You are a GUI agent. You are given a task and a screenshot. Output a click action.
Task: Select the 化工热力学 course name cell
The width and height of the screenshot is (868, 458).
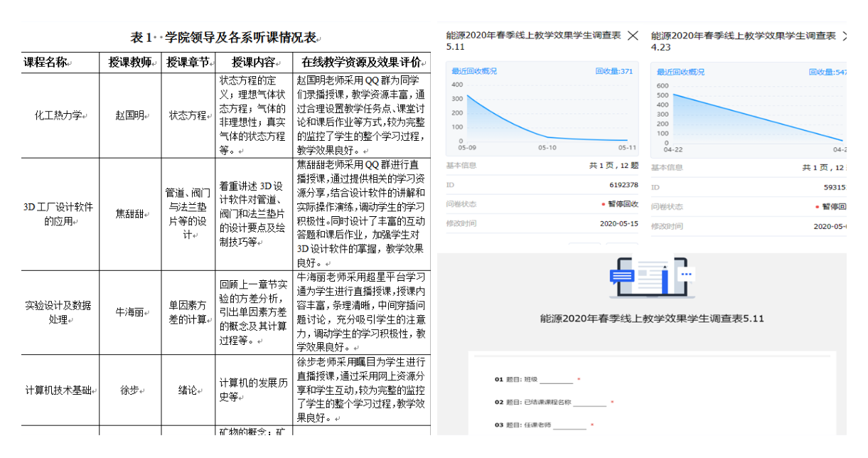tap(60, 115)
